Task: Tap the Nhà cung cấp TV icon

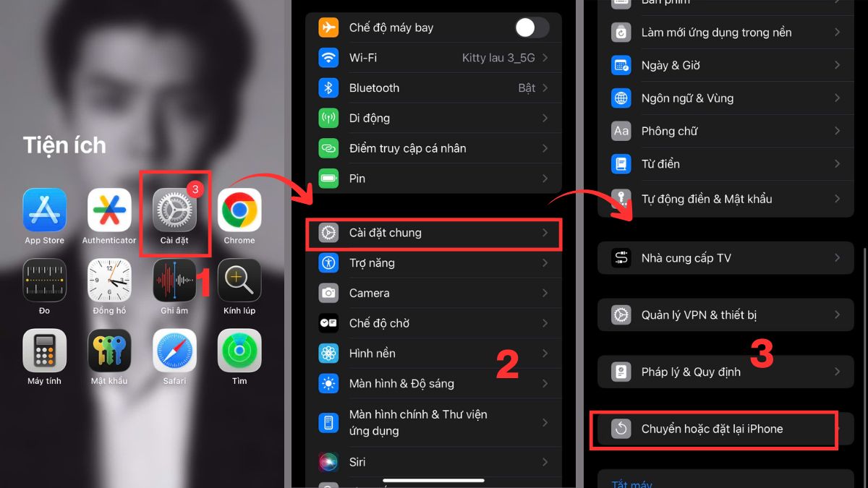Action: point(621,258)
